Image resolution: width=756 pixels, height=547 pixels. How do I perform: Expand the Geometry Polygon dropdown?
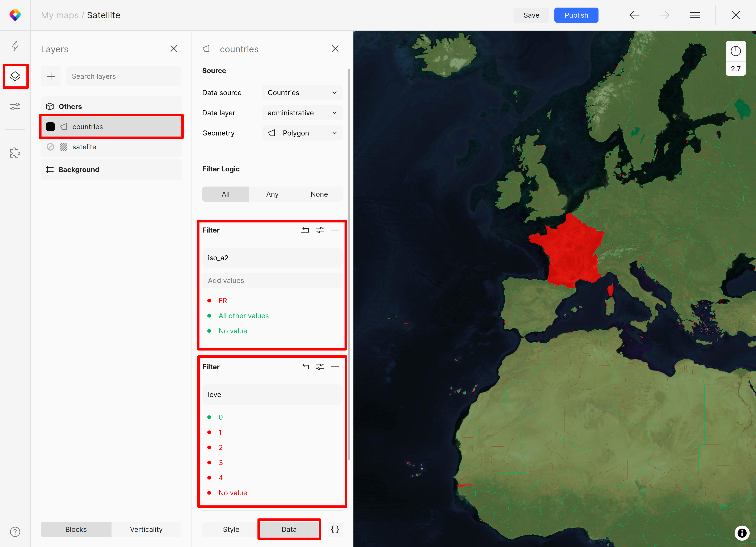[302, 133]
